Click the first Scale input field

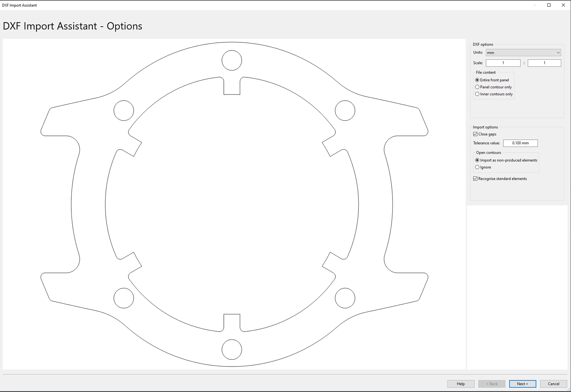503,63
